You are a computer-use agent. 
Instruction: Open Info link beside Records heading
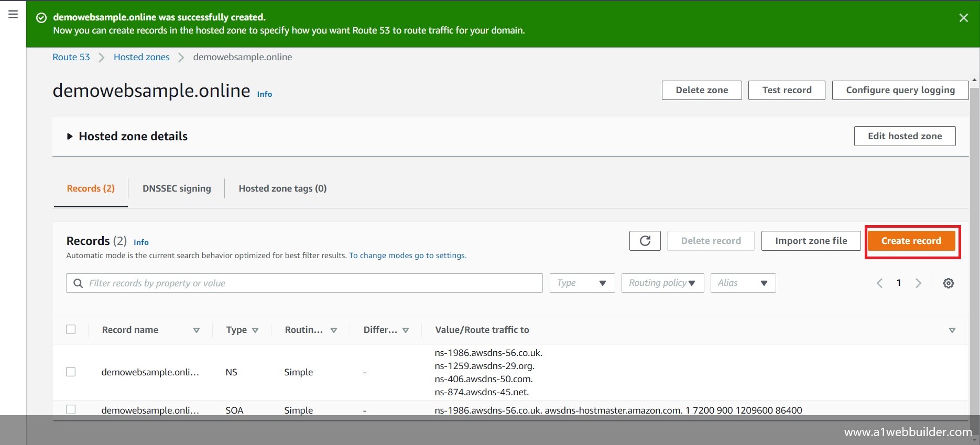click(x=141, y=242)
